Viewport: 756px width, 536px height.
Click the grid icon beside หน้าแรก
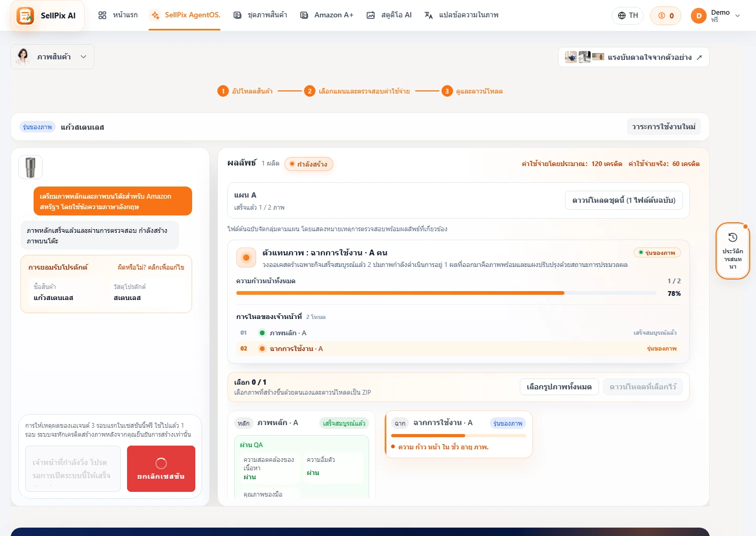[x=102, y=15]
